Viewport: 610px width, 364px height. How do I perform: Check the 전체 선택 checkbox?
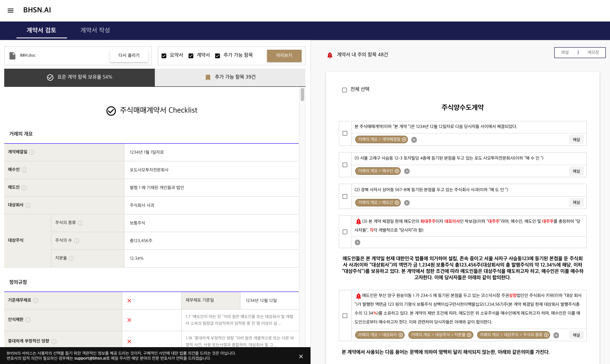344,90
